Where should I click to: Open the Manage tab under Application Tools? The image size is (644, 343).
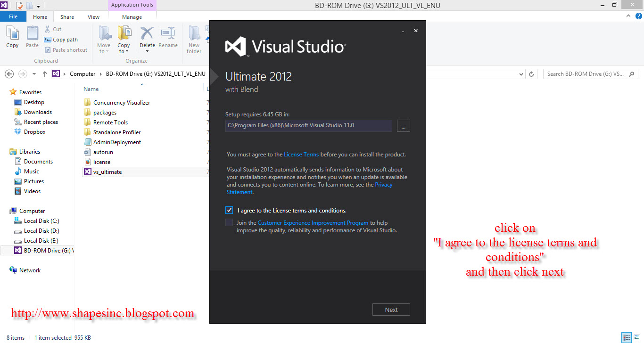point(132,16)
